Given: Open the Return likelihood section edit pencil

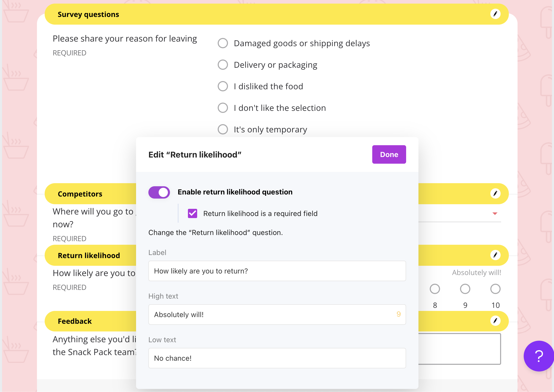Looking at the screenshot, I should (x=495, y=255).
